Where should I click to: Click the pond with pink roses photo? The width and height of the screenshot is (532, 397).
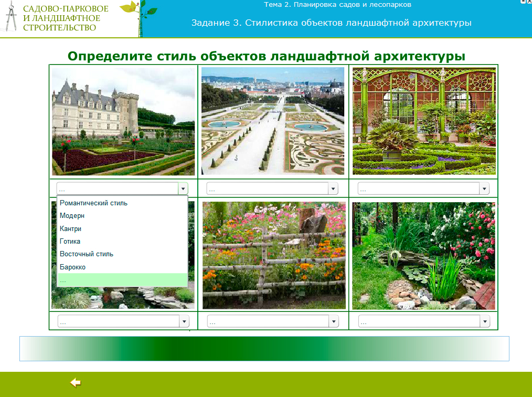pos(424,255)
